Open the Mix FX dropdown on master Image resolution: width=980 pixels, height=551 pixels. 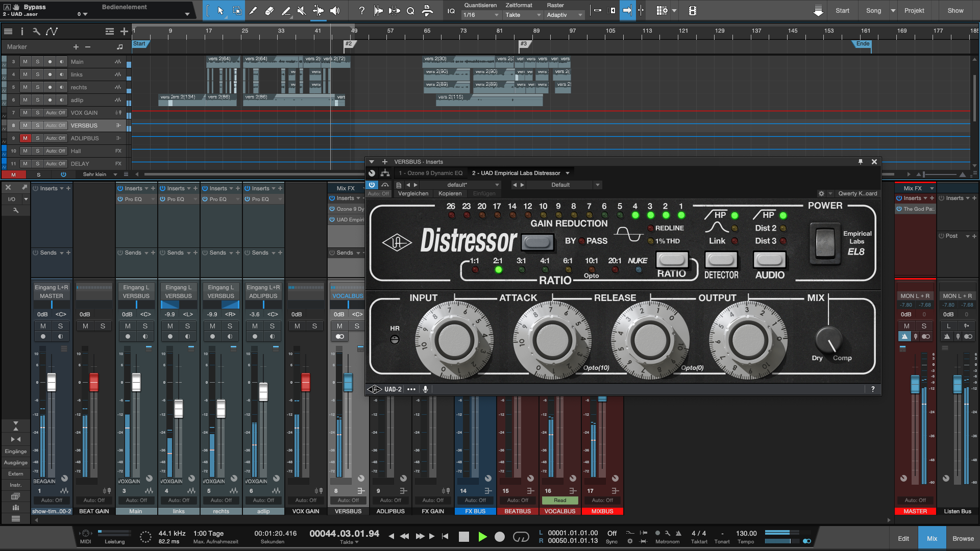(x=932, y=188)
